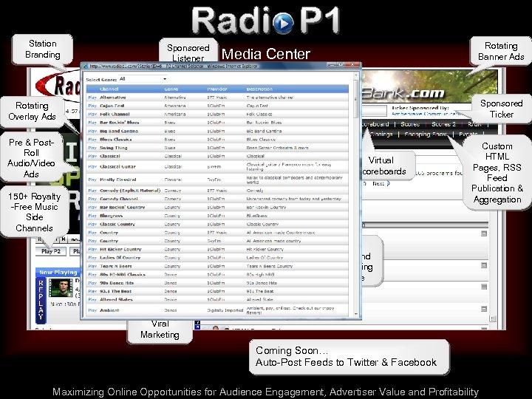The height and width of the screenshot is (399, 532).
Task: Open the Scores menu item in Media Center
Action: pos(410,124)
